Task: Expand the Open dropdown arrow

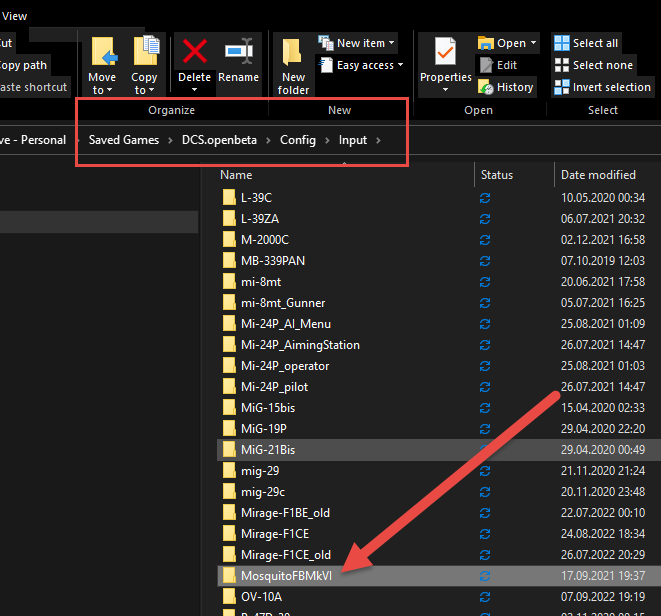Action: (533, 43)
